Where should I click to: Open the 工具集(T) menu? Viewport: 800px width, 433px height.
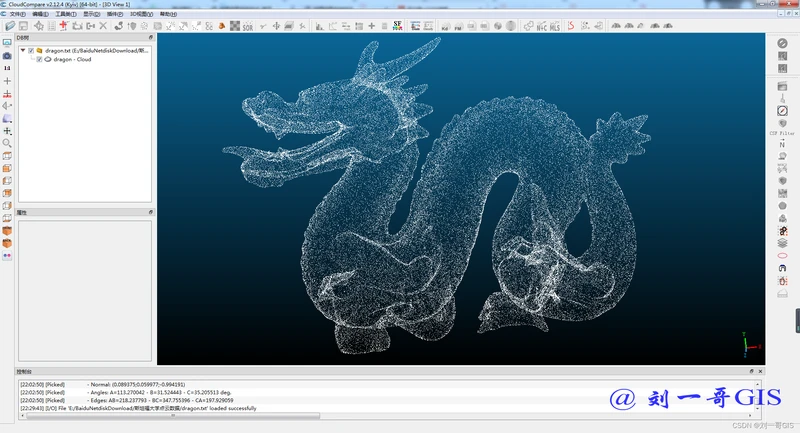[x=66, y=14]
